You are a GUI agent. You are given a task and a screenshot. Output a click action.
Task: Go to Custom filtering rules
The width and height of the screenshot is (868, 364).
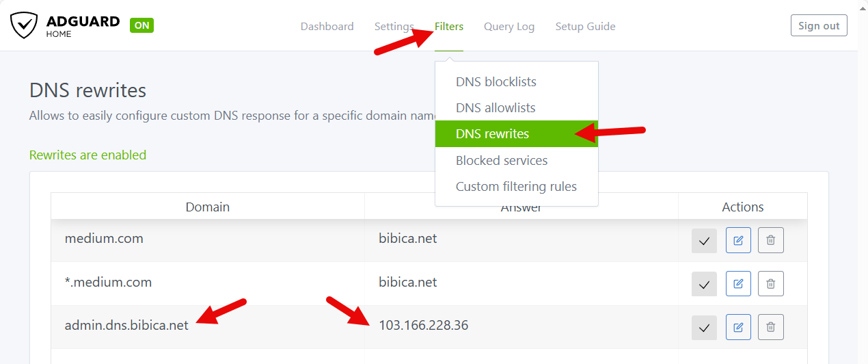[516, 187]
